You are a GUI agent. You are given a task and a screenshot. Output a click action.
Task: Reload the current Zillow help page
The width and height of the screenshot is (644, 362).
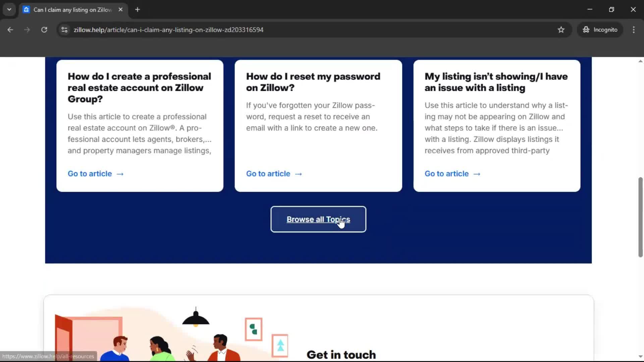pos(44,29)
